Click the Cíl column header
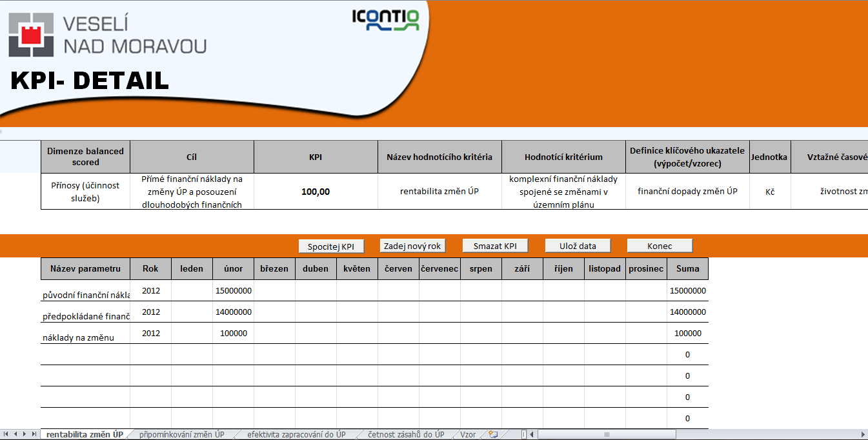The image size is (868, 440). tap(192, 157)
